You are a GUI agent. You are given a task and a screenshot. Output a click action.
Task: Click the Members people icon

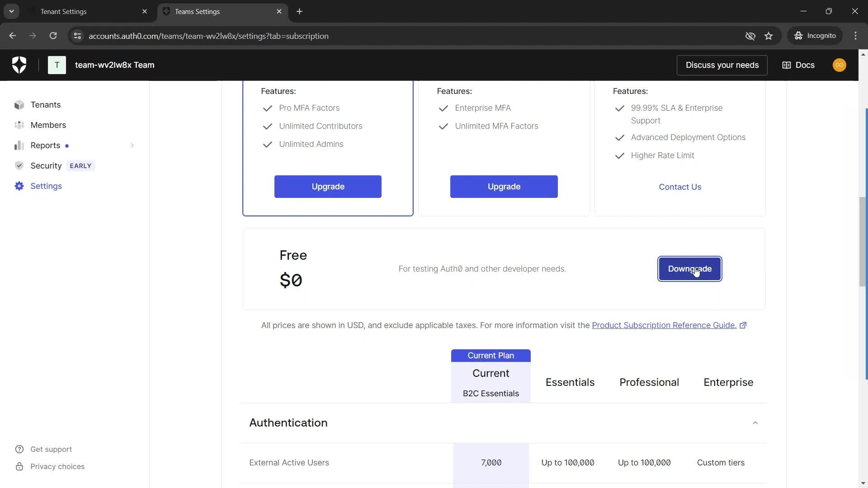[x=19, y=125]
